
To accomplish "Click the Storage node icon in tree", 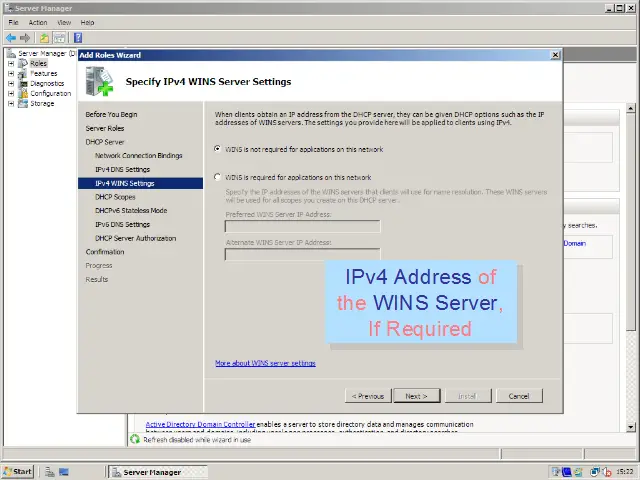I will (23, 103).
